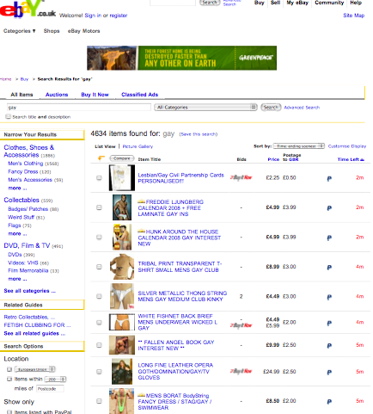The image size is (373, 414).
Task: Open the Categories menu dropdown
Action: tap(19, 31)
